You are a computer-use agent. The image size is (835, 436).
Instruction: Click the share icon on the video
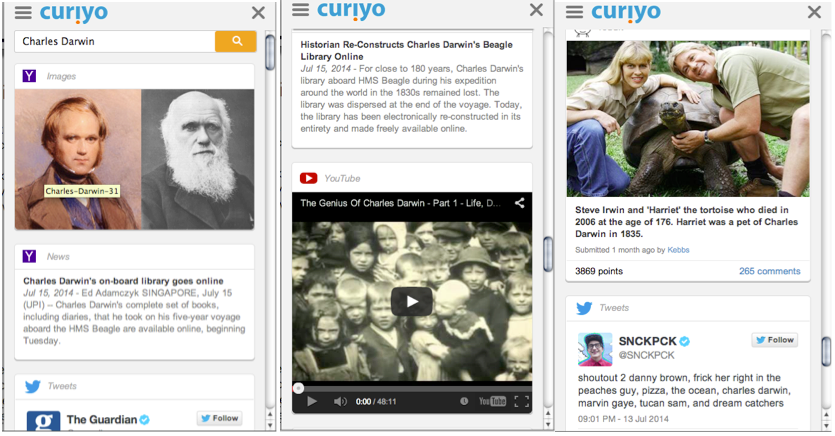pyautogui.click(x=519, y=203)
